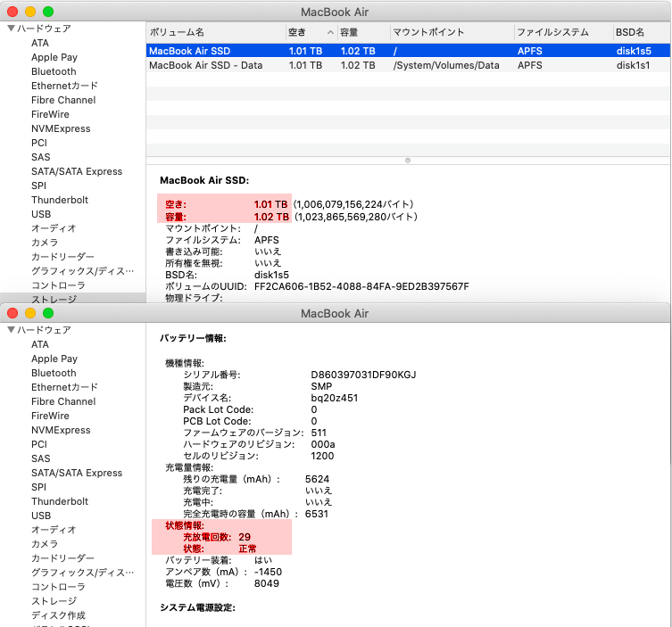Select Bluetooth in the battery window sidebar

(x=54, y=373)
